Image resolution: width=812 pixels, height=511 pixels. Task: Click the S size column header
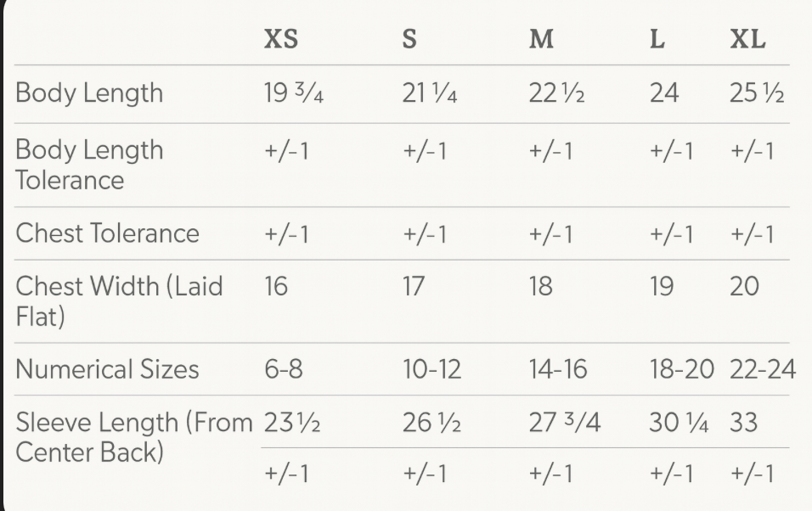409,40
